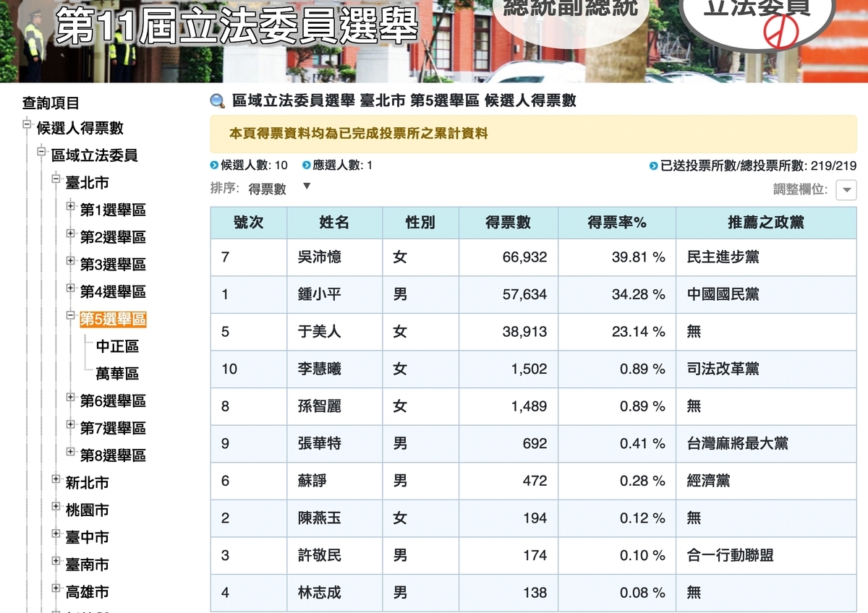Expand the 第2選舉區 node

coord(70,234)
